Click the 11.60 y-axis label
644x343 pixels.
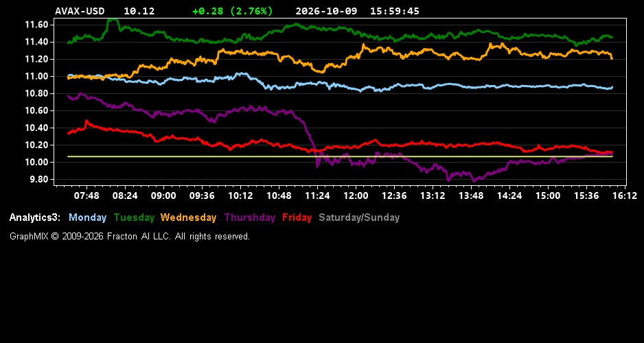pyautogui.click(x=37, y=25)
